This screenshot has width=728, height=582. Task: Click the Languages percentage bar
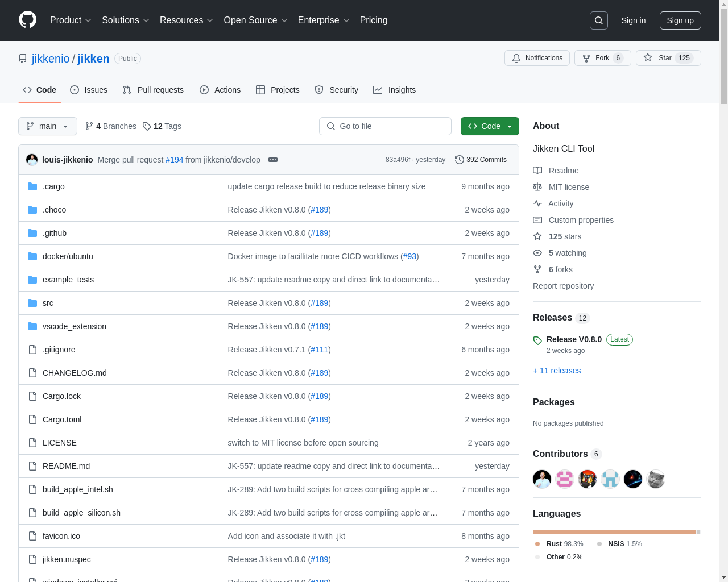click(x=617, y=532)
